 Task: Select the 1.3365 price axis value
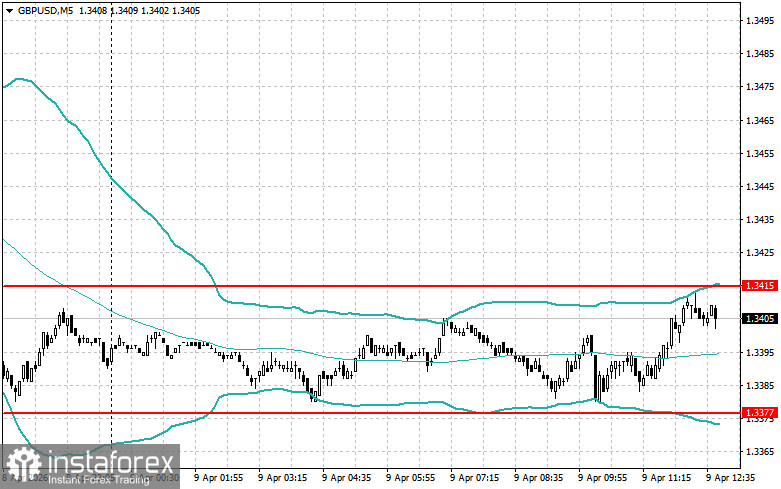coord(760,451)
